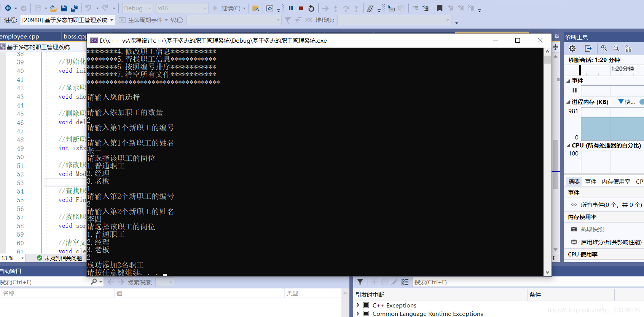
Task: Toggle bookmark with the flag icon
Action: click(x=440, y=8)
